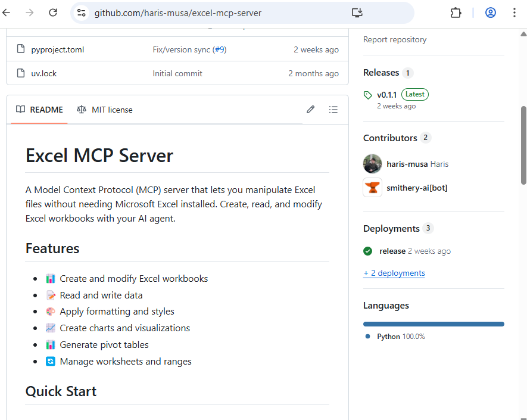Open the Deployments heading link
Screen dimensions: 527x420
coord(392,228)
